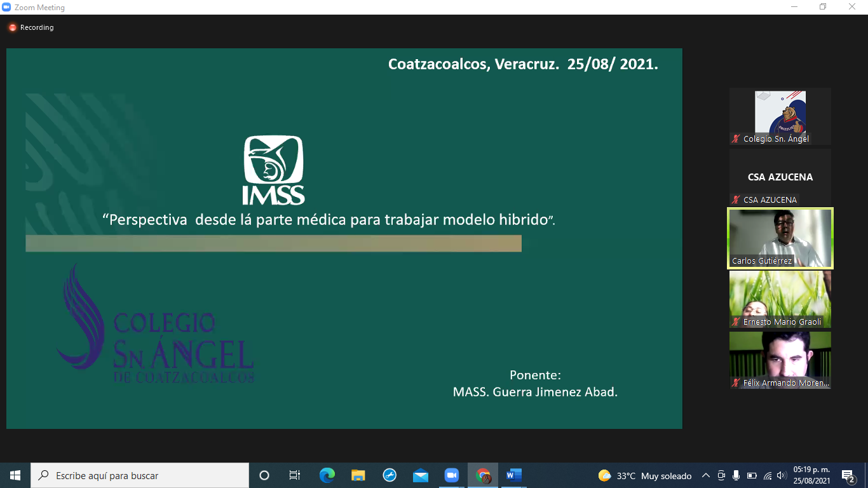Viewport: 868px width, 488px height.
Task: Click 'Coatzacoalcos, Veracruz. 25/08/ 2021.' text
Action: tap(523, 64)
